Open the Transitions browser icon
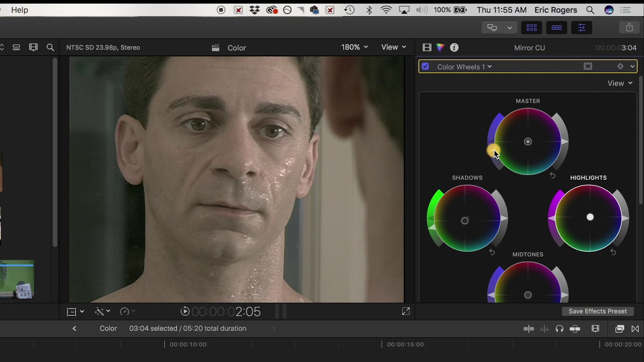This screenshot has width=644, height=362. (635, 329)
